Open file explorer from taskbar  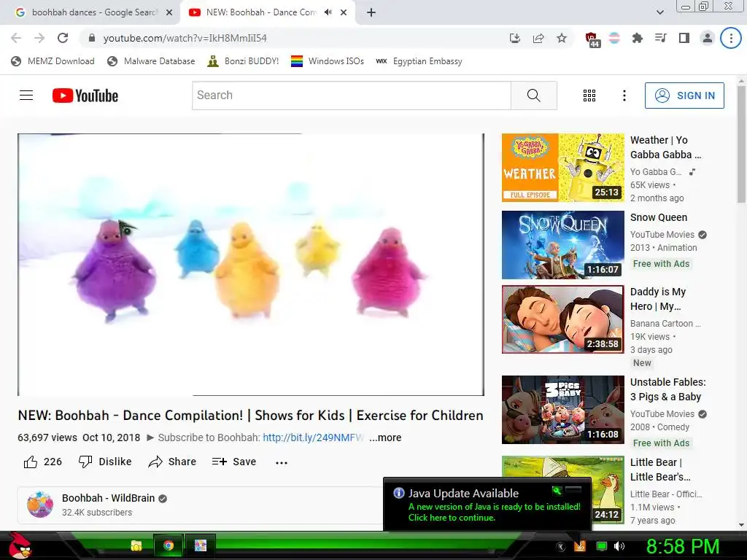tap(136, 545)
